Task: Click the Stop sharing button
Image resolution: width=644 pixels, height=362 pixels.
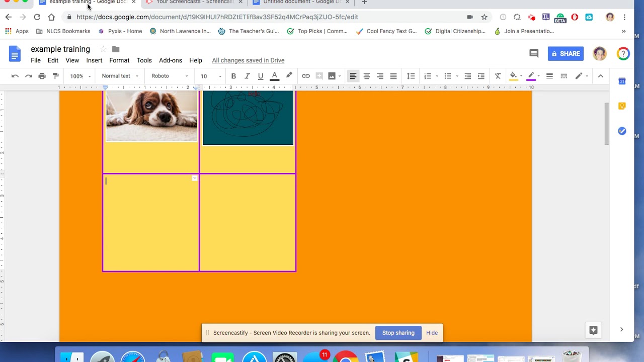Action: click(398, 333)
